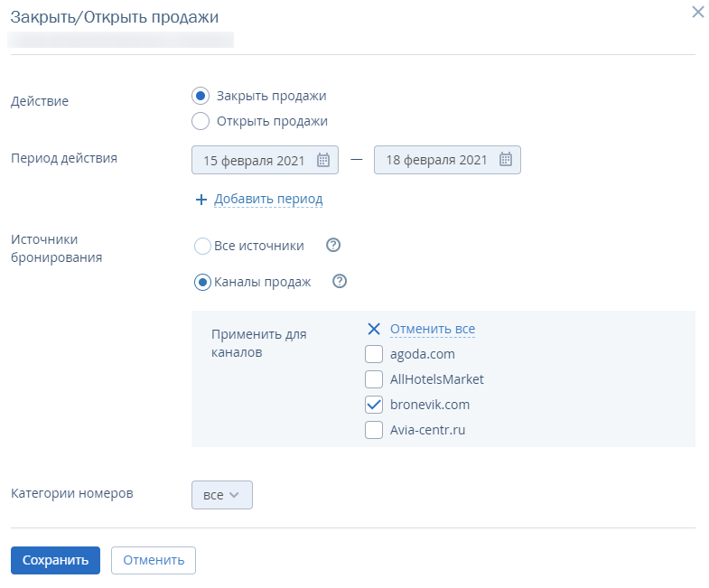Click the Применить для каналов label
The height and width of the screenshot is (588, 709).
tap(259, 343)
